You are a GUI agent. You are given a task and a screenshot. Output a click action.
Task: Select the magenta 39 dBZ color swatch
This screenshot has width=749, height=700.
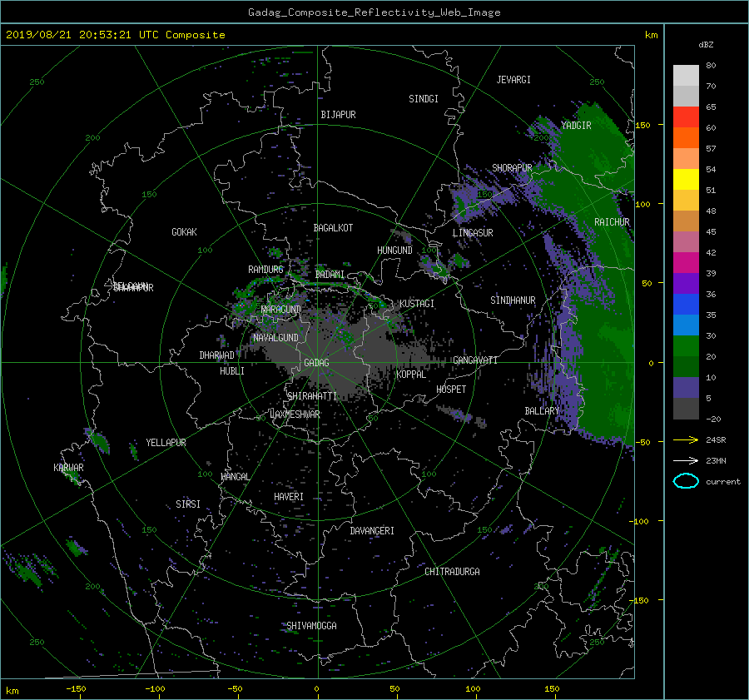coord(686,263)
